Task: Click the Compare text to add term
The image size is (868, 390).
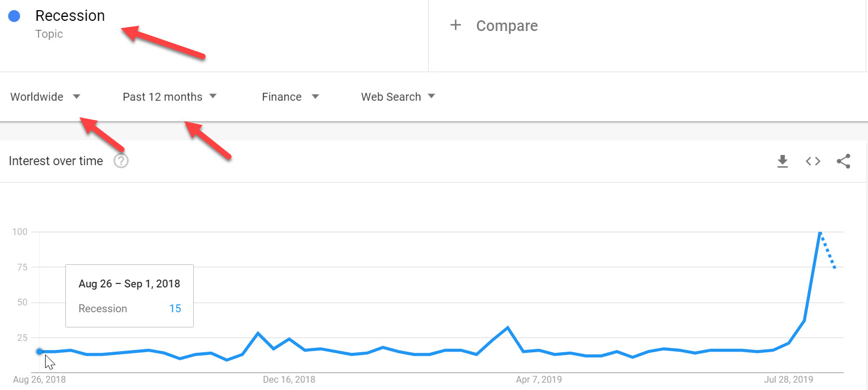Action: 507,26
